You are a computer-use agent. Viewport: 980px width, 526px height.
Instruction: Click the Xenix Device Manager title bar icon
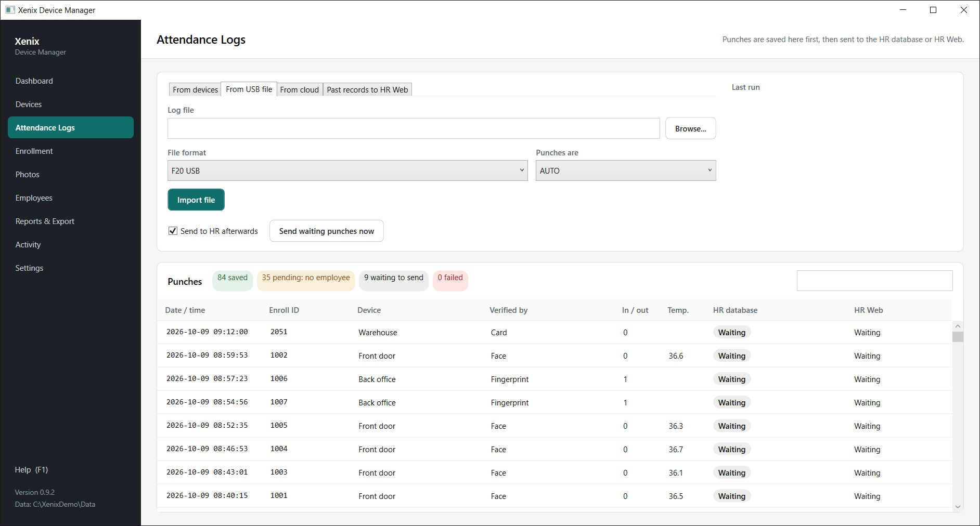(10, 10)
